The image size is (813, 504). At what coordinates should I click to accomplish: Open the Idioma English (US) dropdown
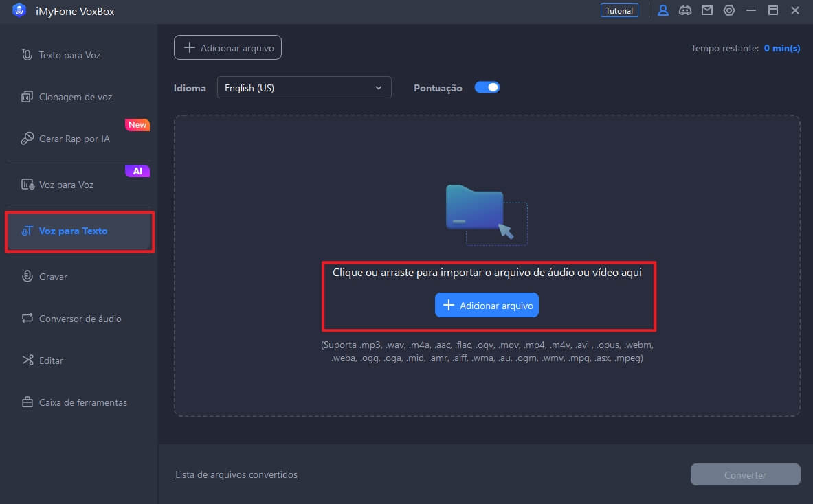[304, 87]
